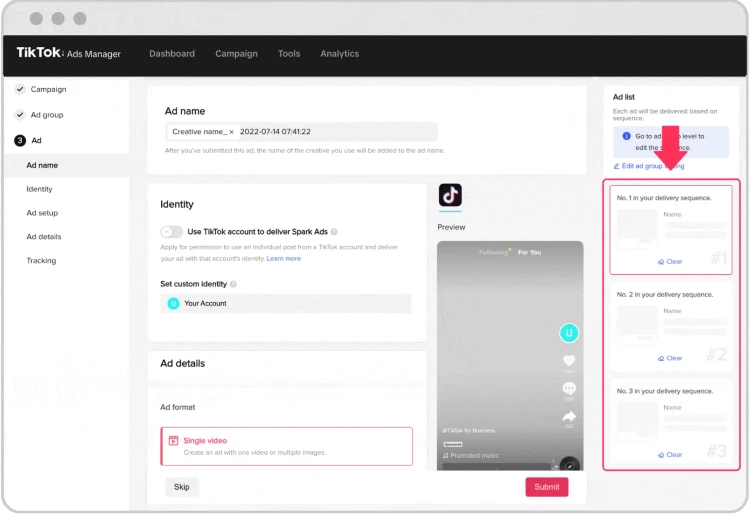750x515 pixels.
Task: Click into the Ad name field
Action: [x=301, y=131]
